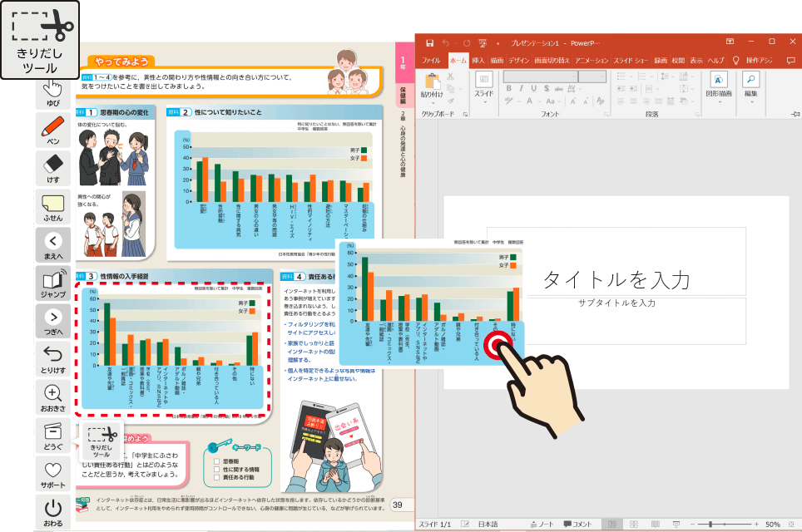Check the 思春期 keyword checkbox
The height and width of the screenshot is (532, 802).
click(x=217, y=461)
